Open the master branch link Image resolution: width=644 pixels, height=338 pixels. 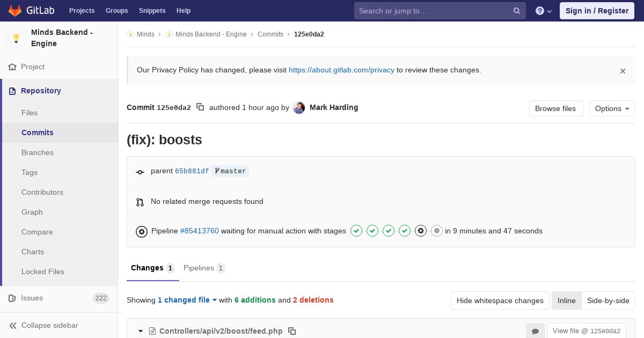pyautogui.click(x=230, y=171)
